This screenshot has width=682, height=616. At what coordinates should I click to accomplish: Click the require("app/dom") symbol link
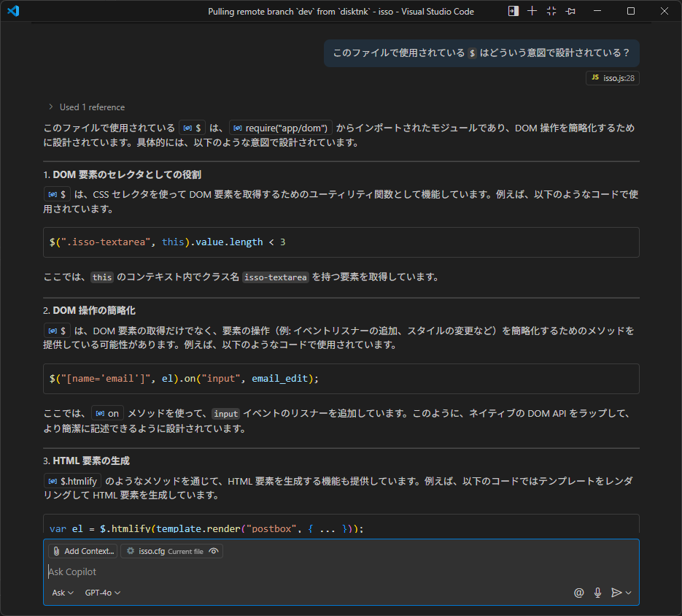coord(281,128)
